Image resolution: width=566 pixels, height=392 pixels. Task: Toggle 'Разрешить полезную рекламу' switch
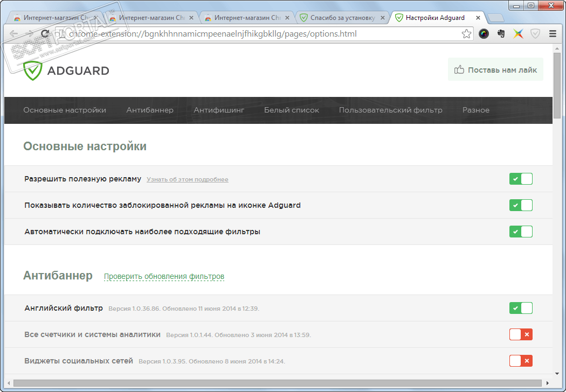click(521, 179)
